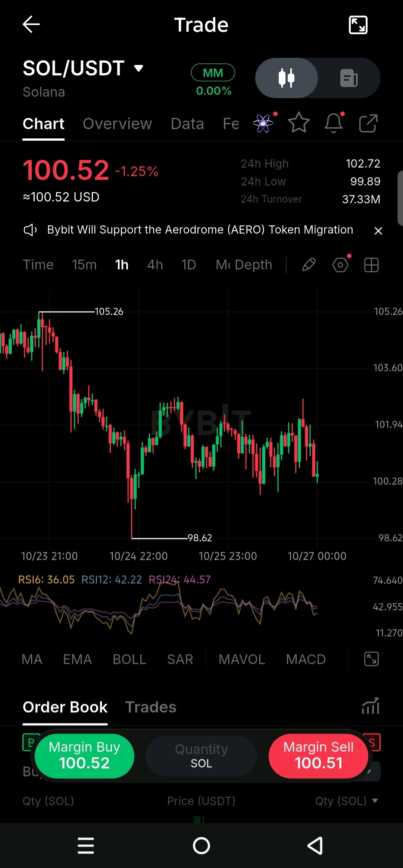The image size is (403, 868).
Task: Enable the SAR indicator
Action: coord(180,659)
